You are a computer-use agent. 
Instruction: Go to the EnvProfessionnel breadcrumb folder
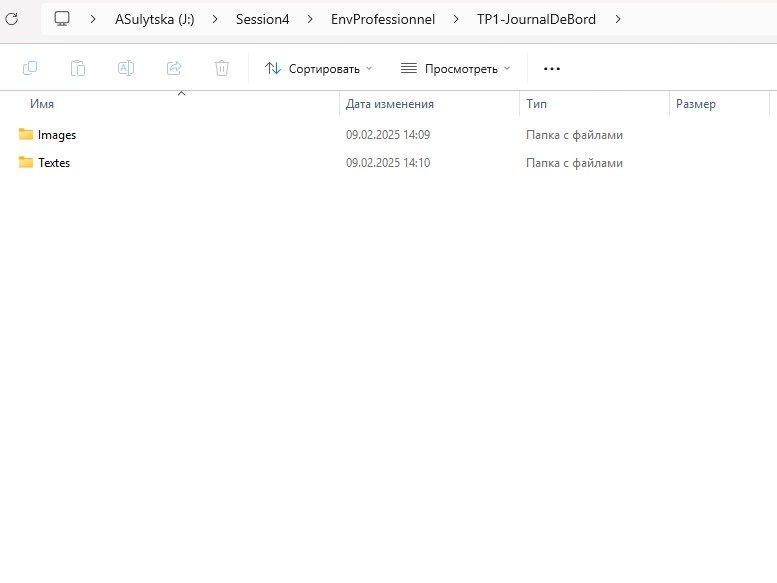point(383,18)
